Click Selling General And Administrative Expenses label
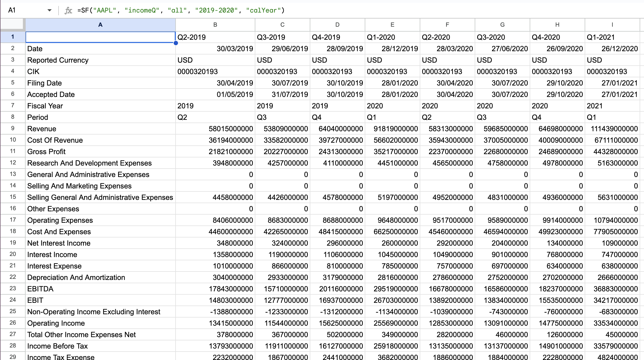The width and height of the screenshot is (644, 360). tap(100, 197)
